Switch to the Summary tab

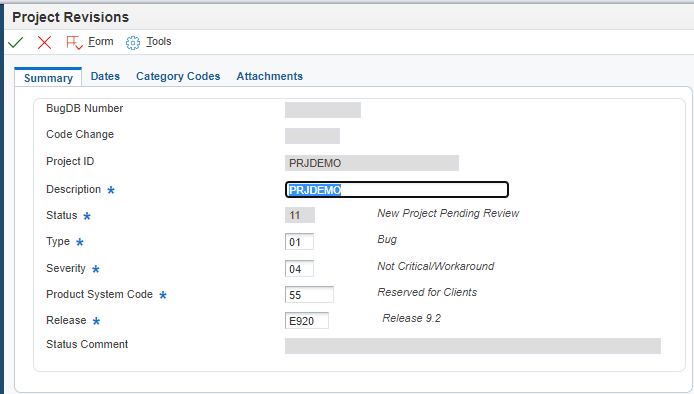point(48,78)
